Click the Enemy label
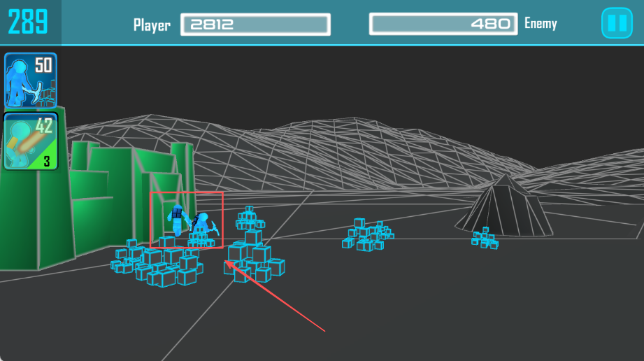The image size is (644, 361). pos(541,24)
